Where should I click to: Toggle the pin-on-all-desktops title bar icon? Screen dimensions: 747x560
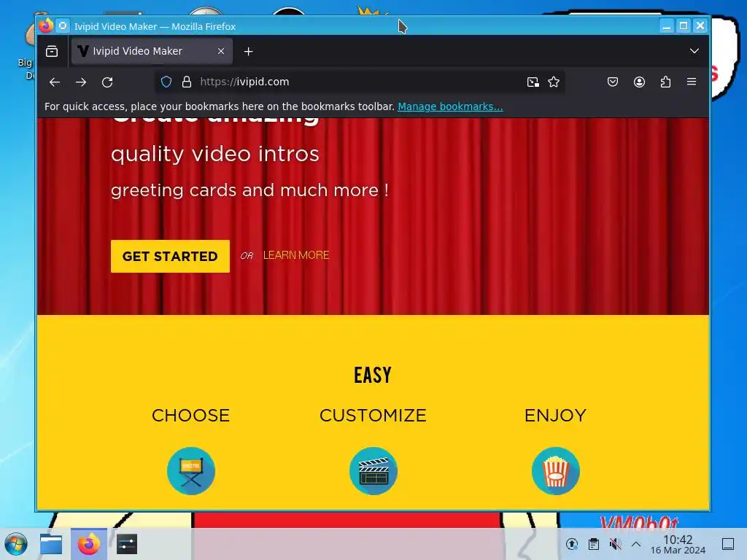click(63, 26)
